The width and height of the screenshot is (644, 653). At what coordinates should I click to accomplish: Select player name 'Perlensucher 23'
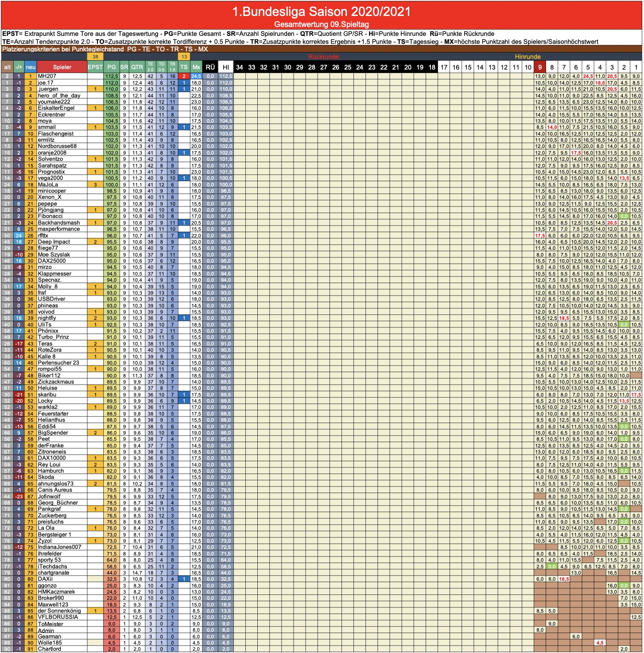[x=58, y=363]
